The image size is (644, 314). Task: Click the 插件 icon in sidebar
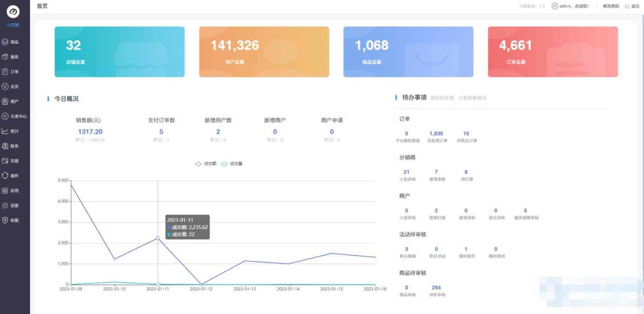click(5, 176)
